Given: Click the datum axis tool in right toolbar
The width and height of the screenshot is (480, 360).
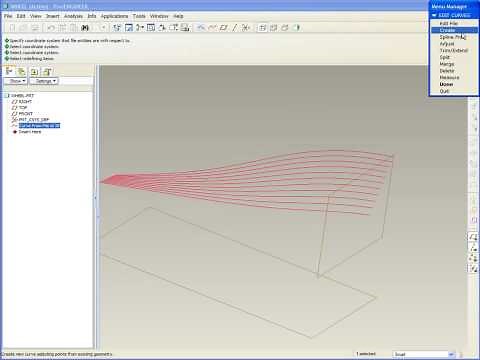Looking at the screenshot, I should (473, 248).
